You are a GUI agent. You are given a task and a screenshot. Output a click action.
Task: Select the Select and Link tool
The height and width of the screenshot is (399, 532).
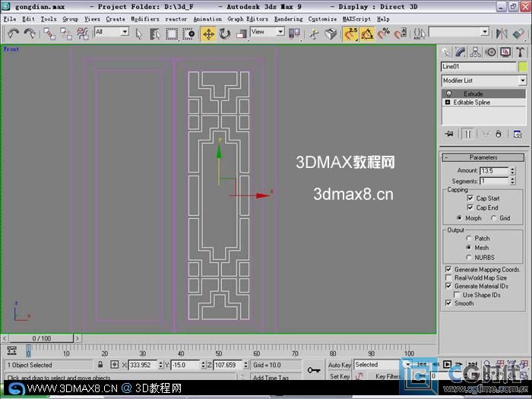pos(49,33)
